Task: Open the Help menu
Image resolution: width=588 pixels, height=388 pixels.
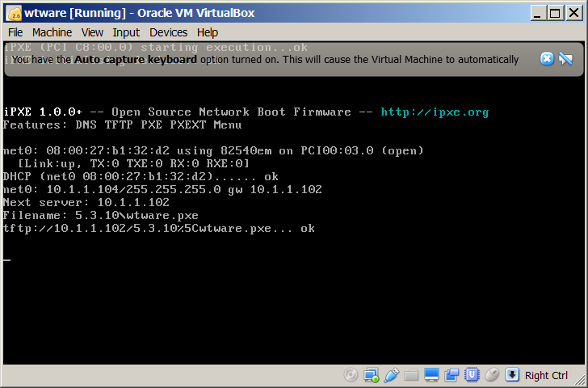Action: [208, 32]
